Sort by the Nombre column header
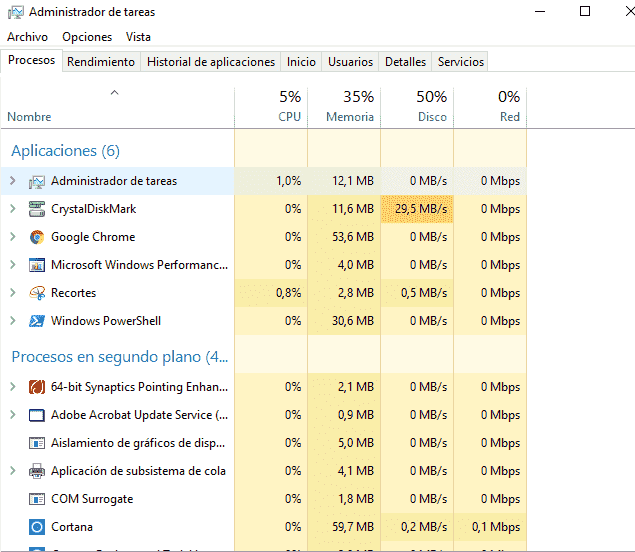The height and width of the screenshot is (552, 635). (x=117, y=107)
